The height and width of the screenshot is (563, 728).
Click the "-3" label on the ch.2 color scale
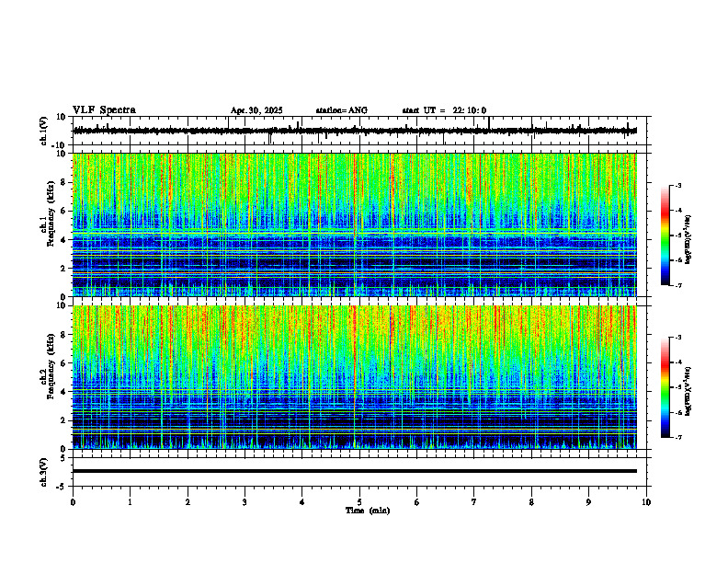(677, 338)
